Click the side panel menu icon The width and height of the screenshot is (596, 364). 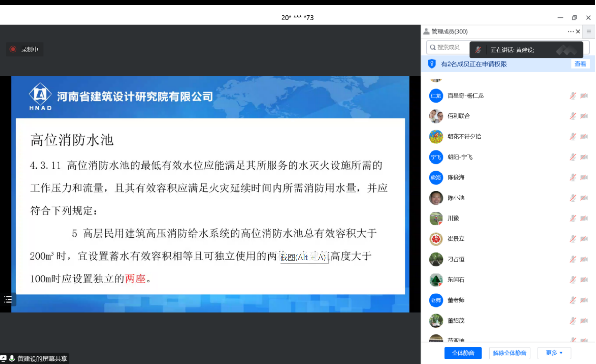pyautogui.click(x=589, y=32)
